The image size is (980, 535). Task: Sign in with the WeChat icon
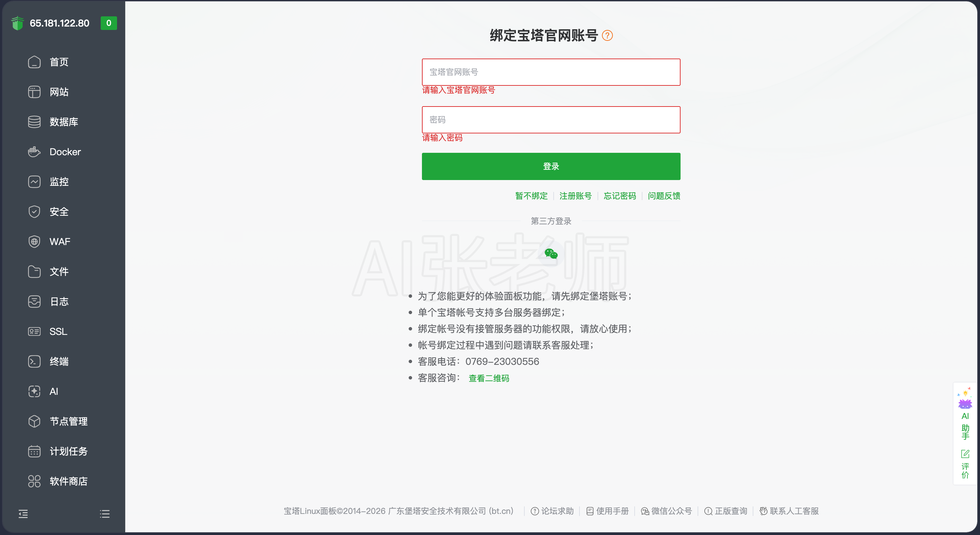click(551, 254)
